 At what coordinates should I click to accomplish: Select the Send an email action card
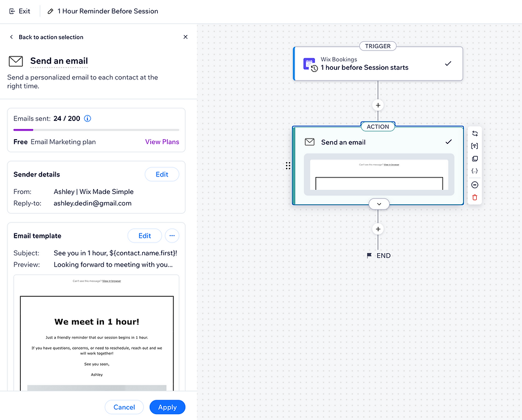378,166
